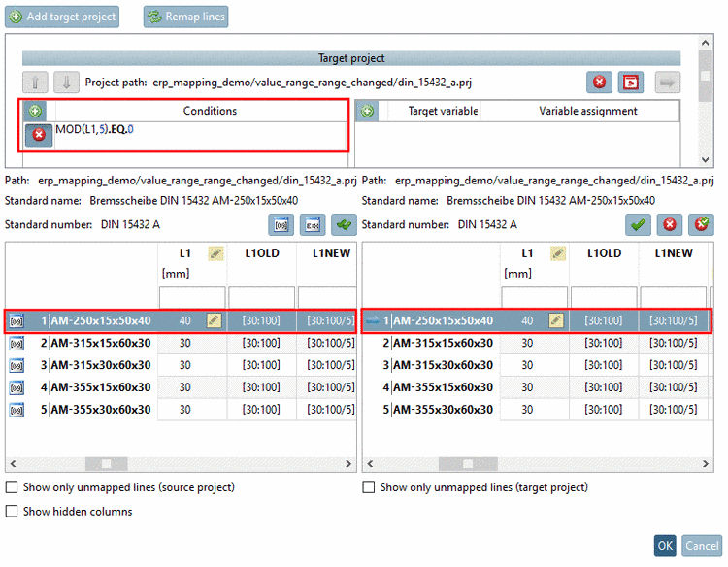Add a new condition with green plus
Viewport: 728px width, 567px height.
[x=35, y=111]
